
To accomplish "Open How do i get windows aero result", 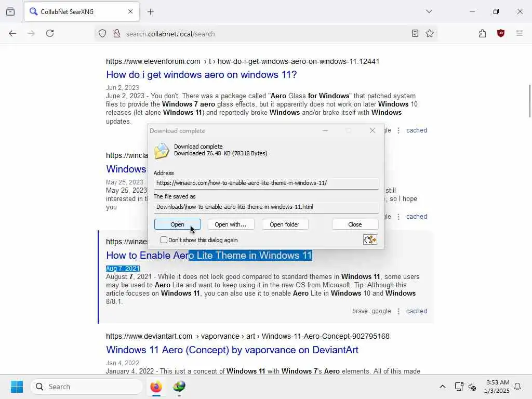I will (202, 75).
